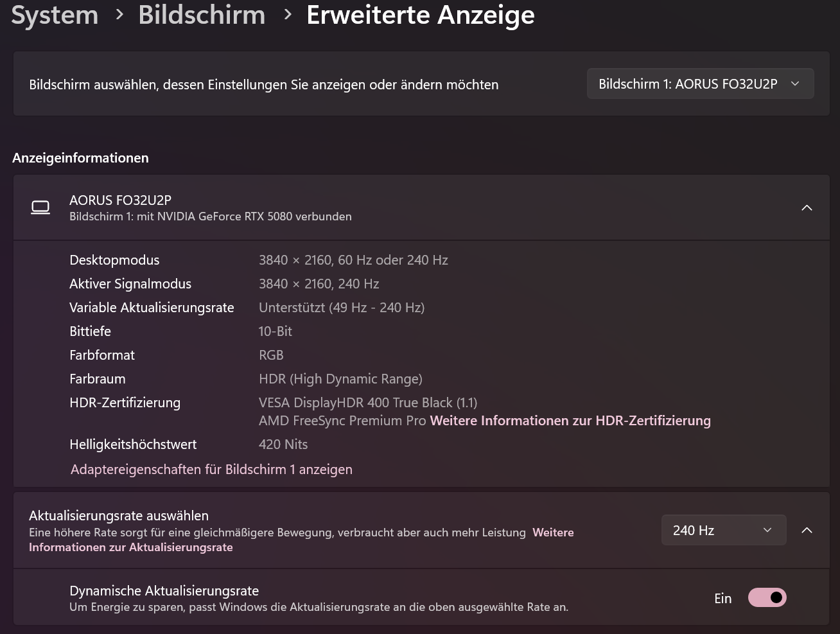Image resolution: width=840 pixels, height=634 pixels.
Task: Click the Anzeigeinformationen heading
Action: 80,158
